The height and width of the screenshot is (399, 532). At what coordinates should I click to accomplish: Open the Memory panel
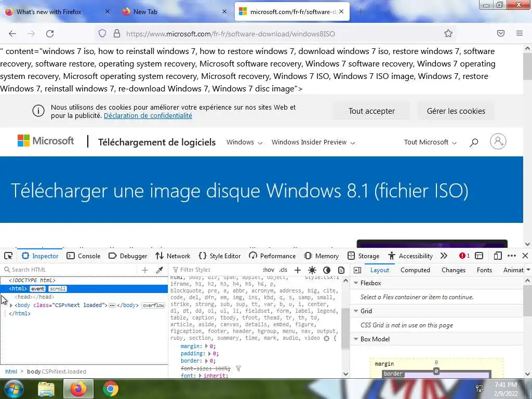(321, 256)
